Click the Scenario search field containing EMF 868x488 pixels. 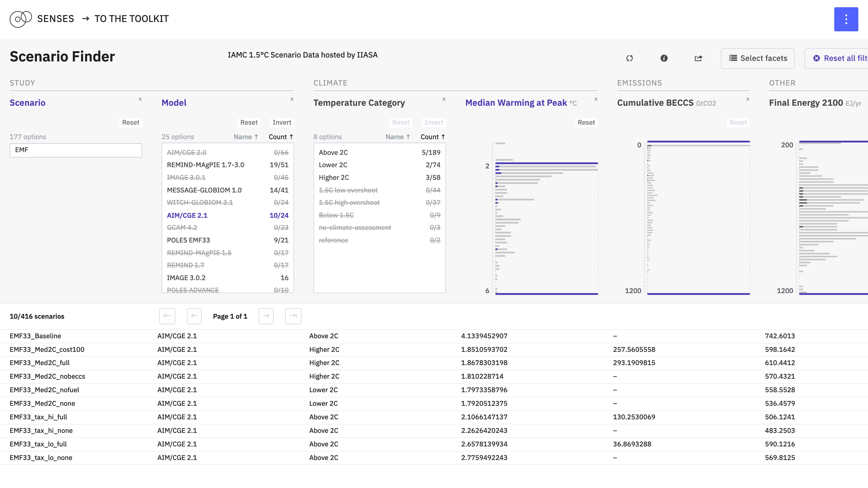[76, 150]
